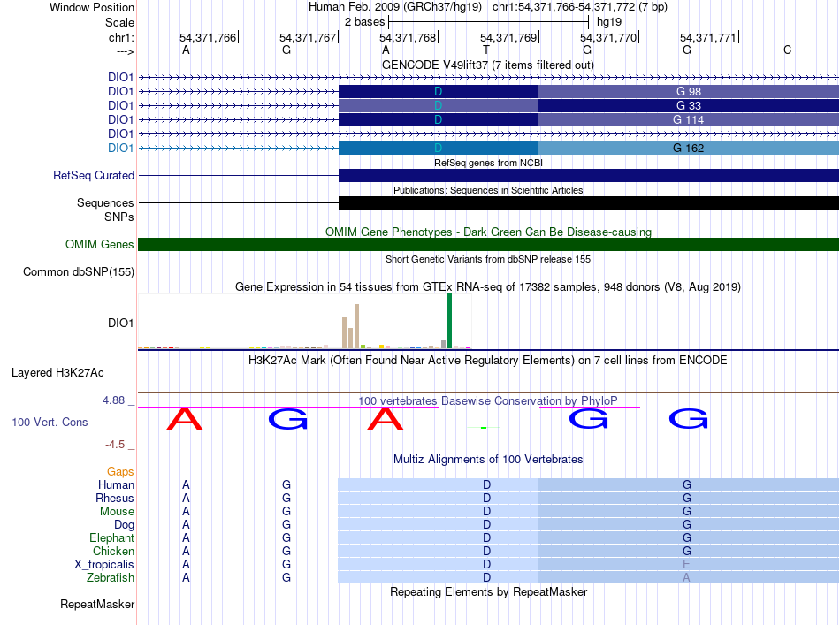Open 'Short Genetic Variants from dbSNP release 155'
The width and height of the screenshot is (840, 625).
click(x=488, y=259)
